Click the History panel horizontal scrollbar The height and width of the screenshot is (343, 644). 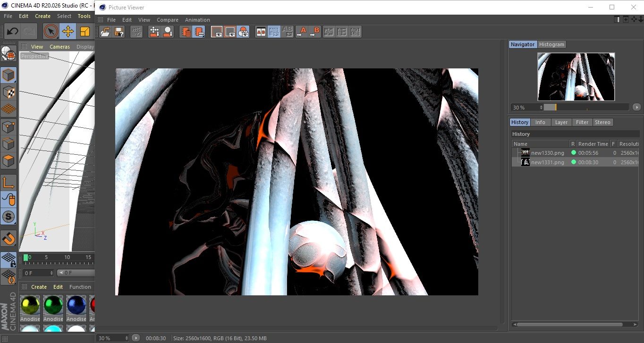click(x=570, y=325)
